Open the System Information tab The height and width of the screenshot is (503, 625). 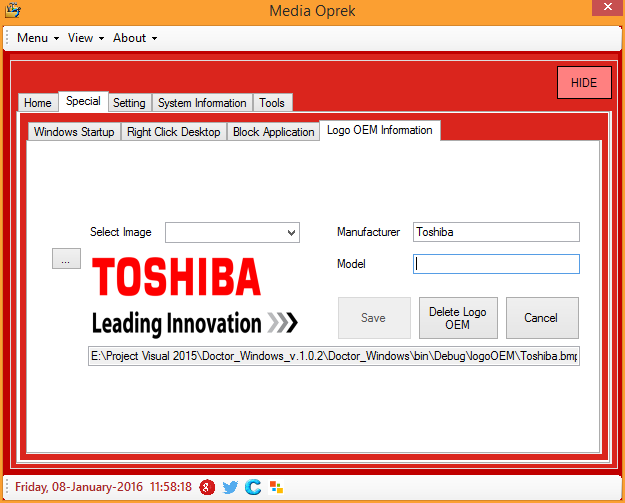point(202,103)
